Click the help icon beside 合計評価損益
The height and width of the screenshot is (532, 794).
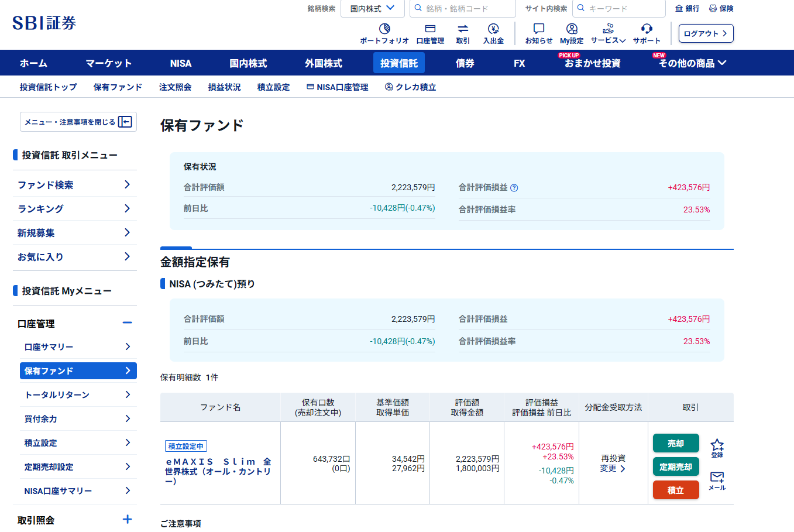pyautogui.click(x=514, y=188)
